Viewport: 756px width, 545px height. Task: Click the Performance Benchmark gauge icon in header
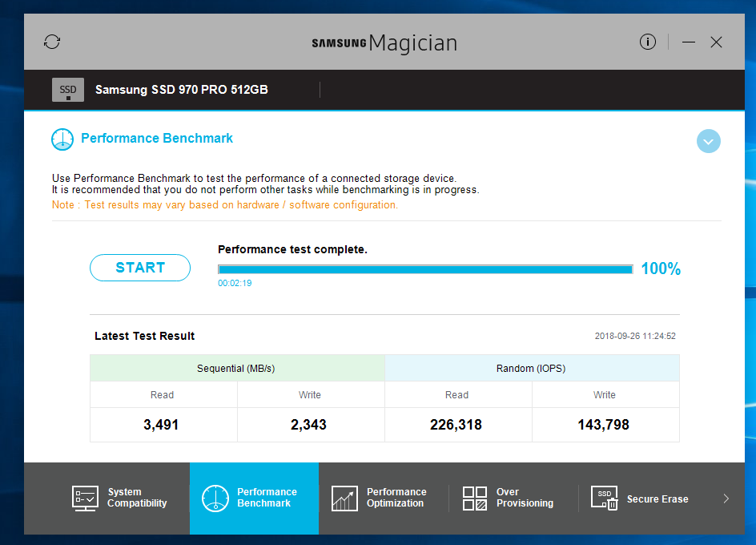62,139
